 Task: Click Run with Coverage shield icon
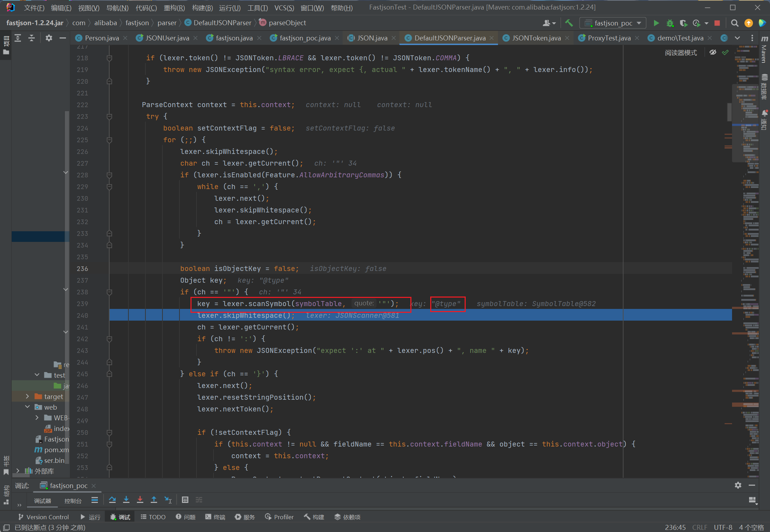(x=683, y=23)
